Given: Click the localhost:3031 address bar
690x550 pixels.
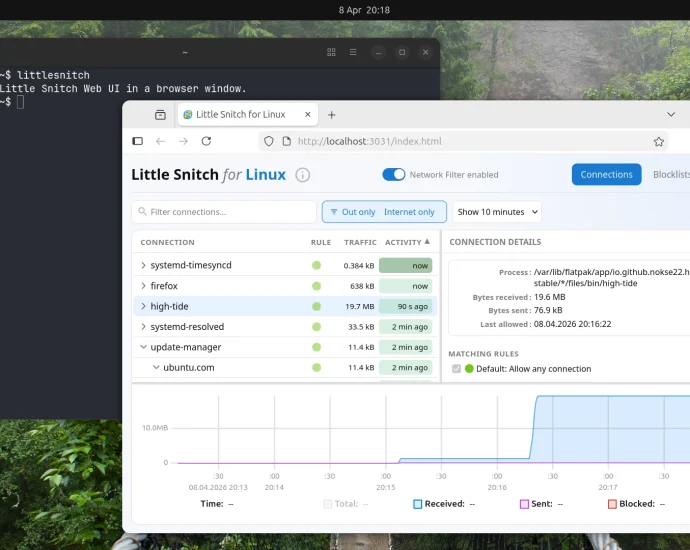Looking at the screenshot, I should click(x=463, y=141).
